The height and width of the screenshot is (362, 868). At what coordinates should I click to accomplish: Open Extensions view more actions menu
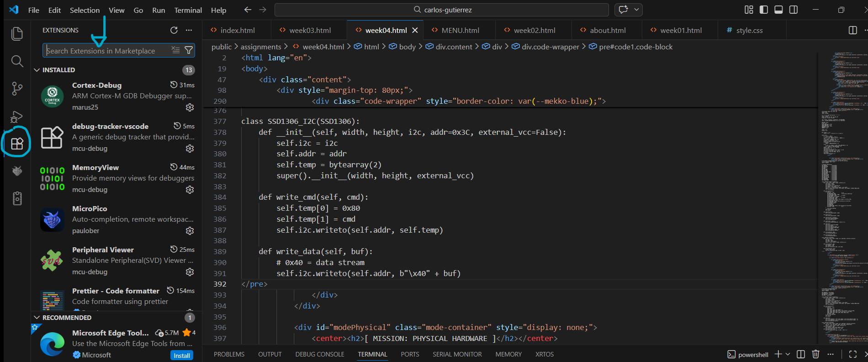coord(189,30)
